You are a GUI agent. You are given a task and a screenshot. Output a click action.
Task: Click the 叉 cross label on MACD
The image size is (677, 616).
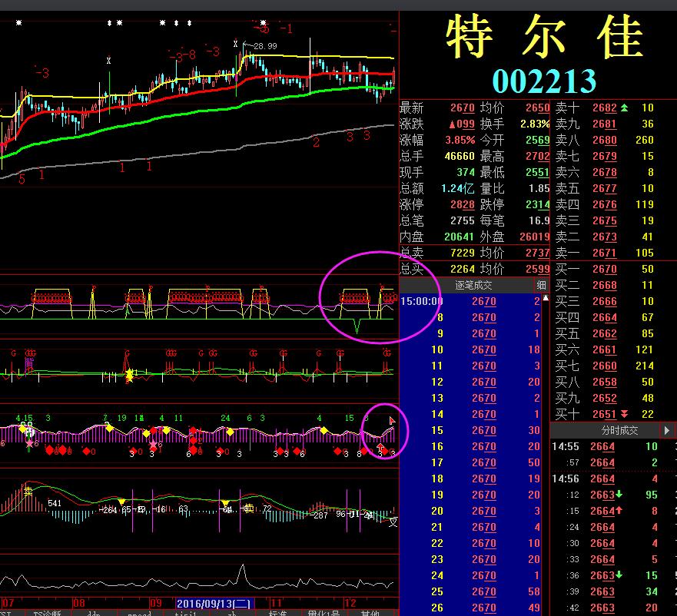pos(393,522)
